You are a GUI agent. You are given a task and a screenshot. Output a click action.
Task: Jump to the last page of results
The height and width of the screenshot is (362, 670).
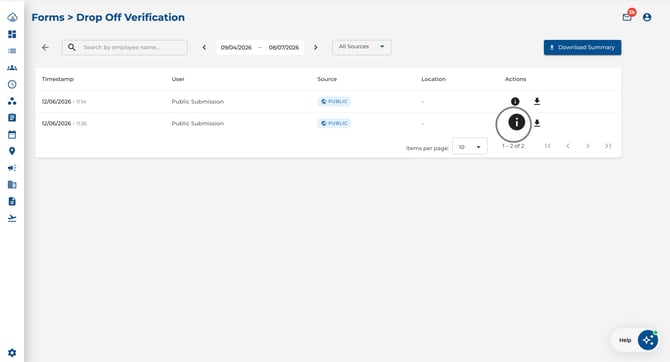coord(608,146)
